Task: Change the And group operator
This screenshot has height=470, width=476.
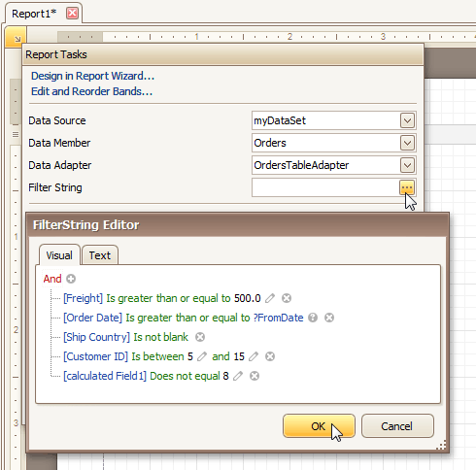Action: point(52,279)
